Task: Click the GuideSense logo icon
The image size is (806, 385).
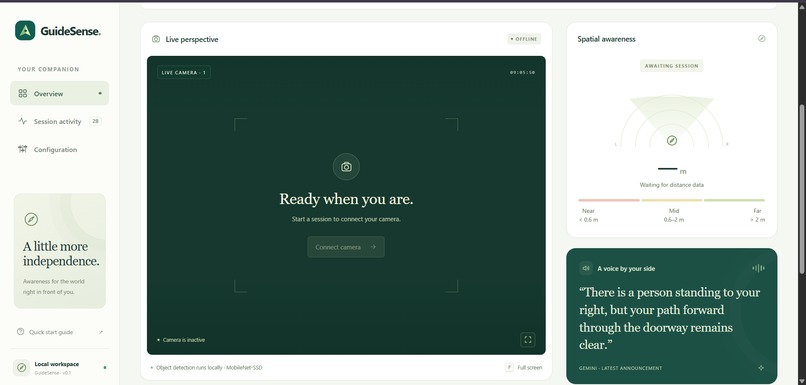Action: click(x=25, y=31)
